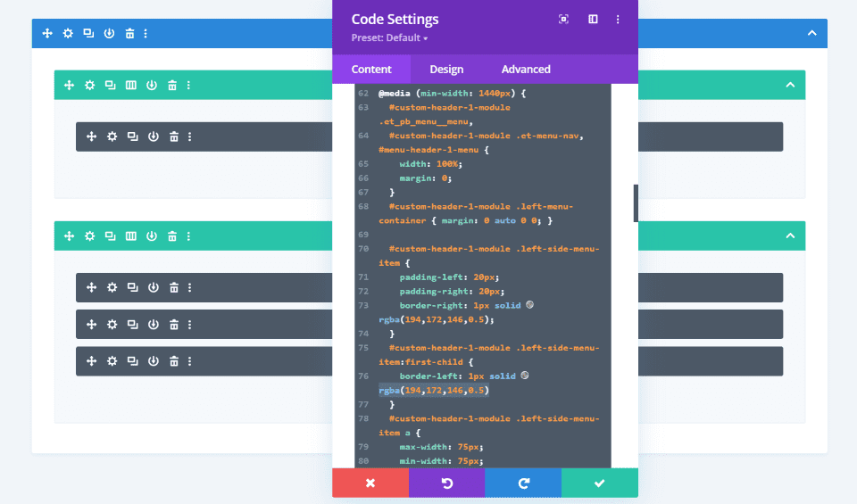Discard changes with the red X button
Viewport: 857px width, 504px height.
pos(370,483)
